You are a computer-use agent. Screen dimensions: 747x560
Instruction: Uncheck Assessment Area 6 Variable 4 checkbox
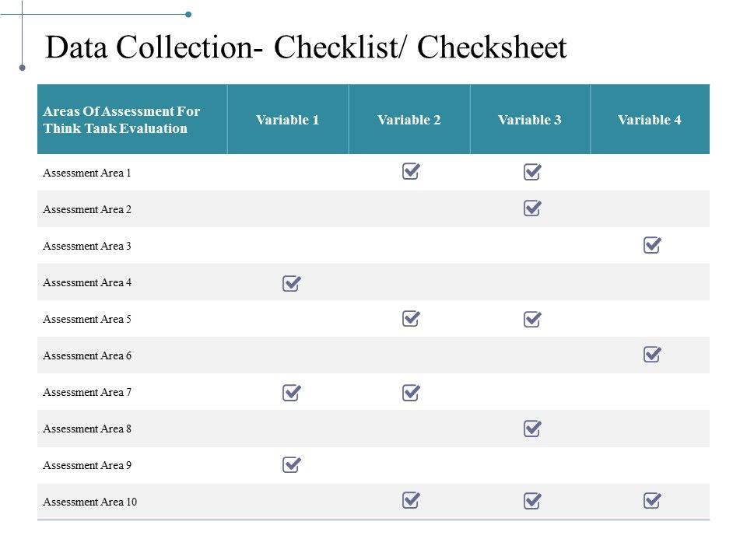(x=653, y=355)
